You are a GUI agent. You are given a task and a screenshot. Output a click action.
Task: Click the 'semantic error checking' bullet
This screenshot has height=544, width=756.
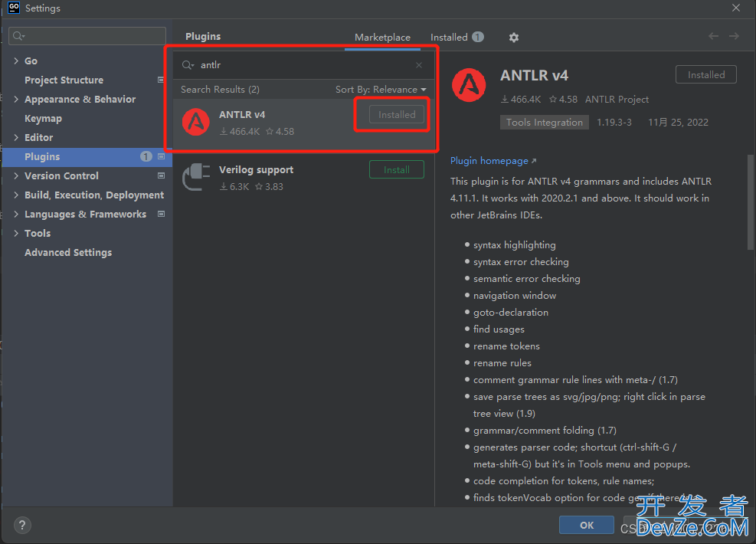click(526, 279)
